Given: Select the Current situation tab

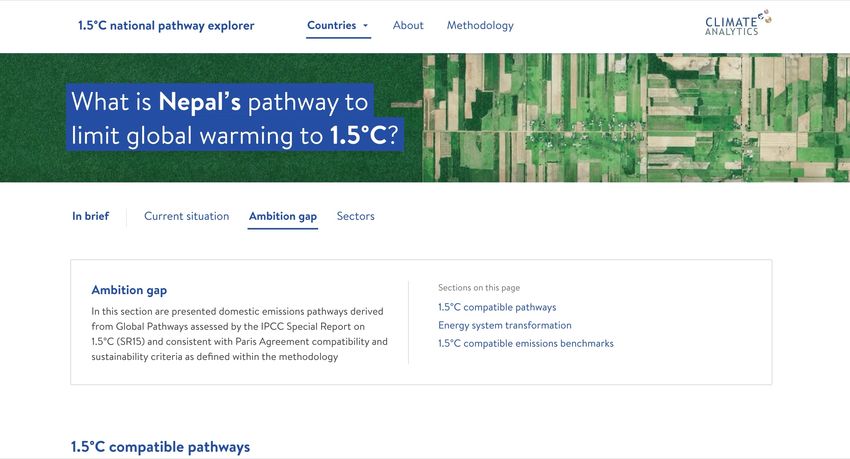Looking at the screenshot, I should [x=186, y=216].
